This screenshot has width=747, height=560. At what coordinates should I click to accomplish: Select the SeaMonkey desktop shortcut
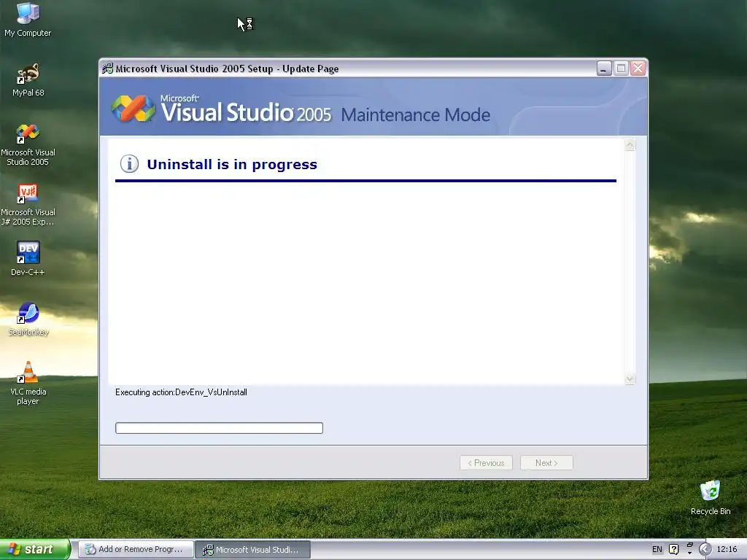point(28,319)
